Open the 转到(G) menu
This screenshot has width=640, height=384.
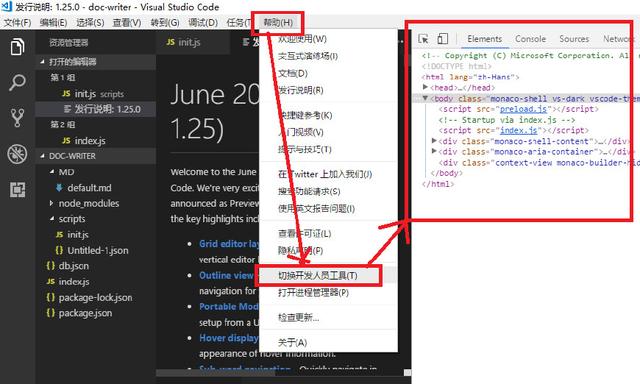165,22
